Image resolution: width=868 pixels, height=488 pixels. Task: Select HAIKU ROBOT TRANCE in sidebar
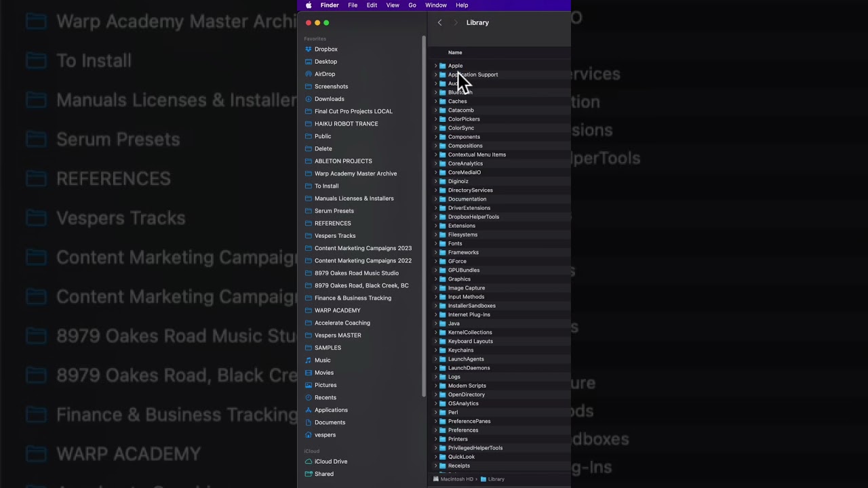[347, 124]
